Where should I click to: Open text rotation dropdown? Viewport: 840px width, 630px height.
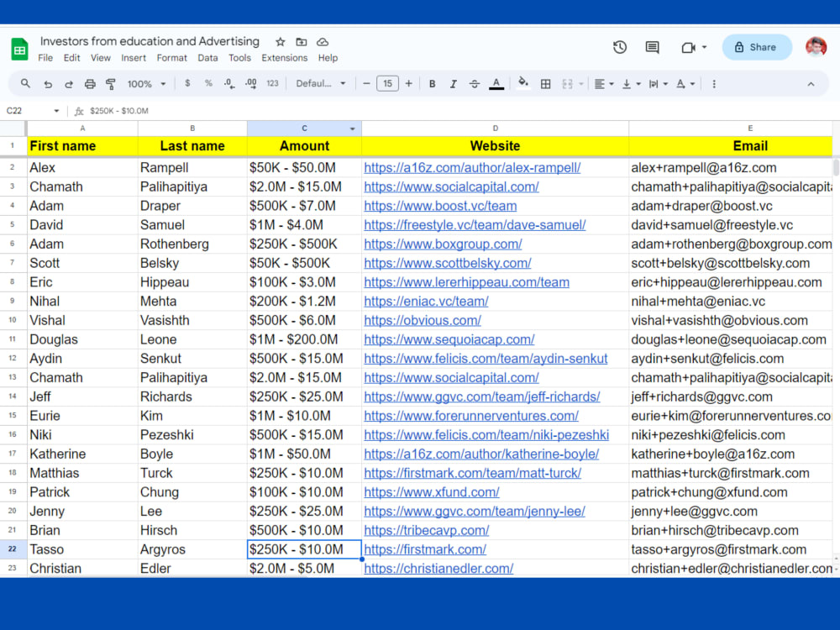(x=685, y=84)
